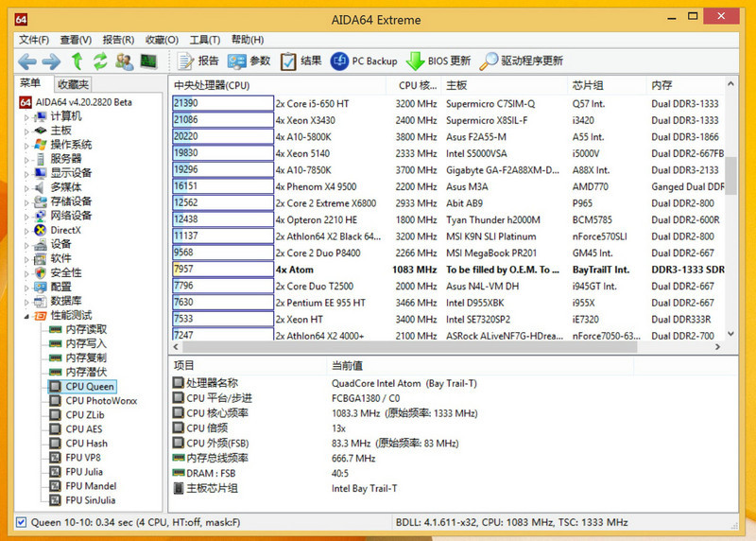This screenshot has width=756, height=541.
Task: Click the Back navigation arrow
Action: [27, 61]
